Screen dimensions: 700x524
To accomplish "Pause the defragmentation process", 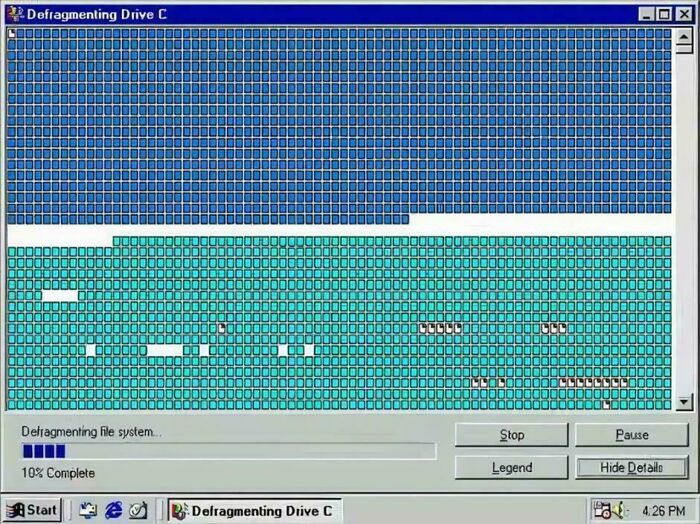I will 632,435.
